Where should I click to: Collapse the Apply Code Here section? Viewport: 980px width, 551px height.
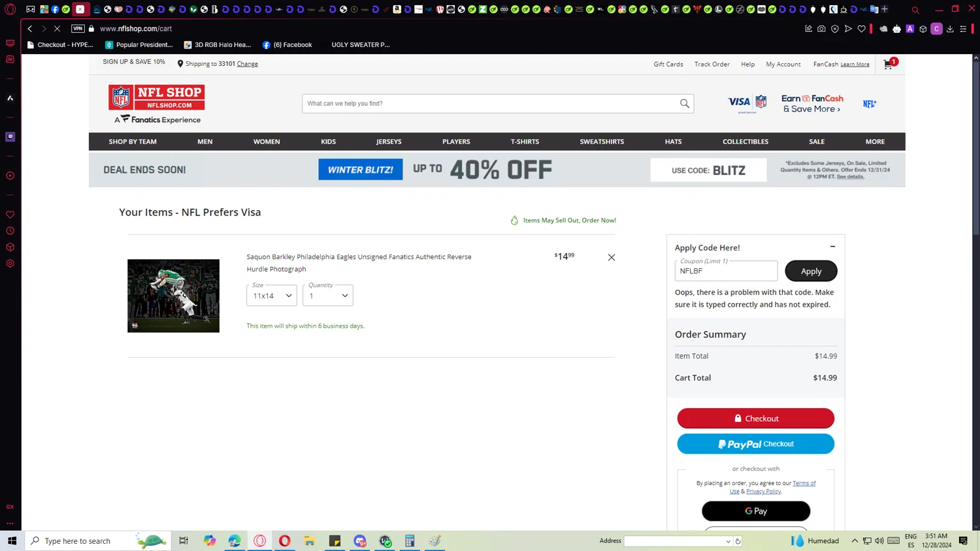coord(832,247)
